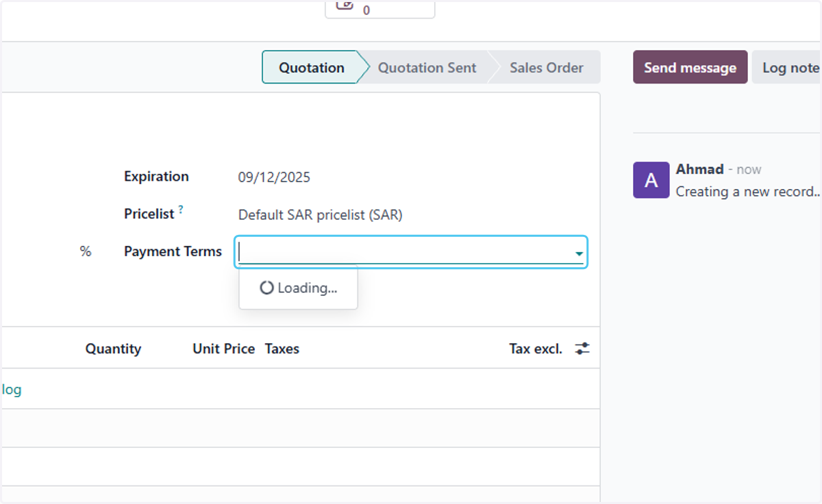Click the Tax excl. column header
Viewport: 822px width, 504px height.
[x=536, y=349]
